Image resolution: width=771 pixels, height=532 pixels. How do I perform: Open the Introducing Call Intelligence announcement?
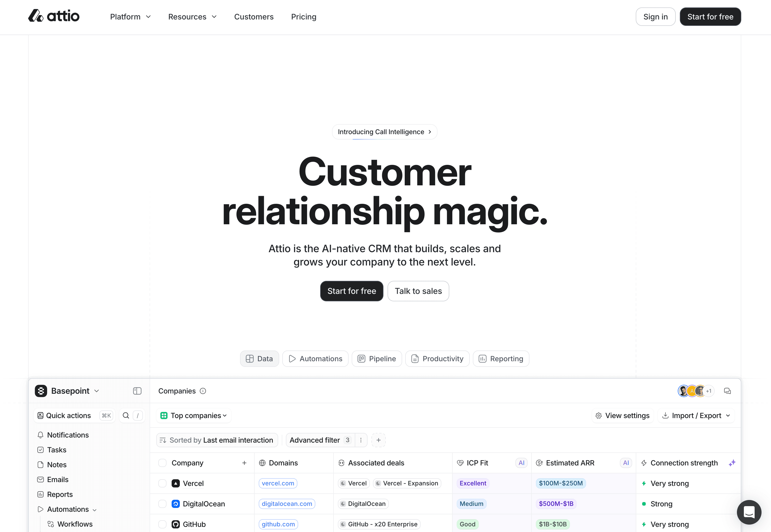pos(384,132)
